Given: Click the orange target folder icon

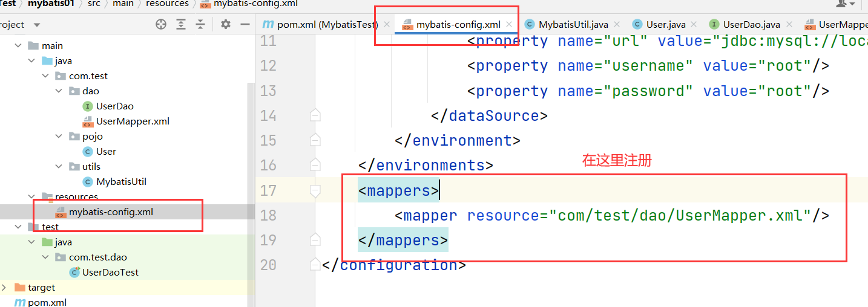Looking at the screenshot, I should point(19,288).
